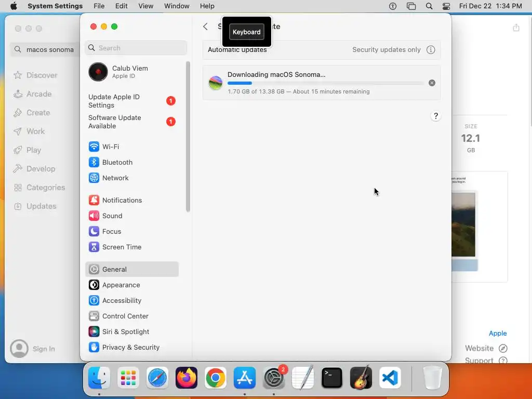The height and width of the screenshot is (399, 532).
Task: Launch GarageBand from the Dock
Action: [x=361, y=378]
